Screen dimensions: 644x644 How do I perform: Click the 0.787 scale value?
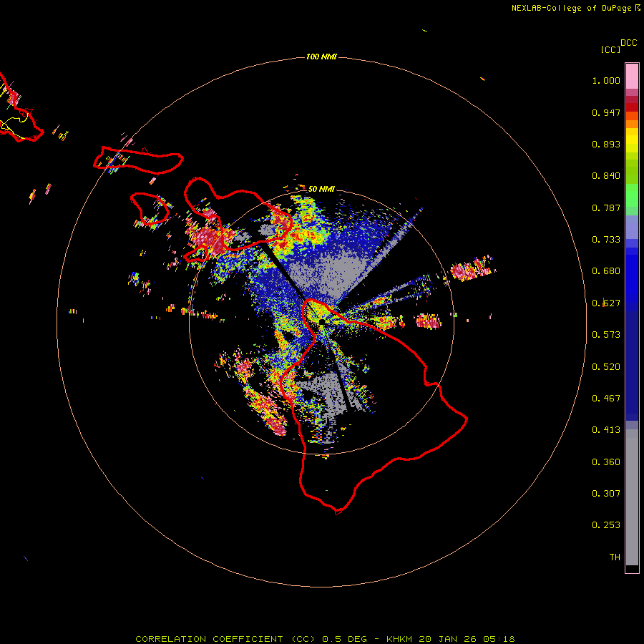pos(606,208)
